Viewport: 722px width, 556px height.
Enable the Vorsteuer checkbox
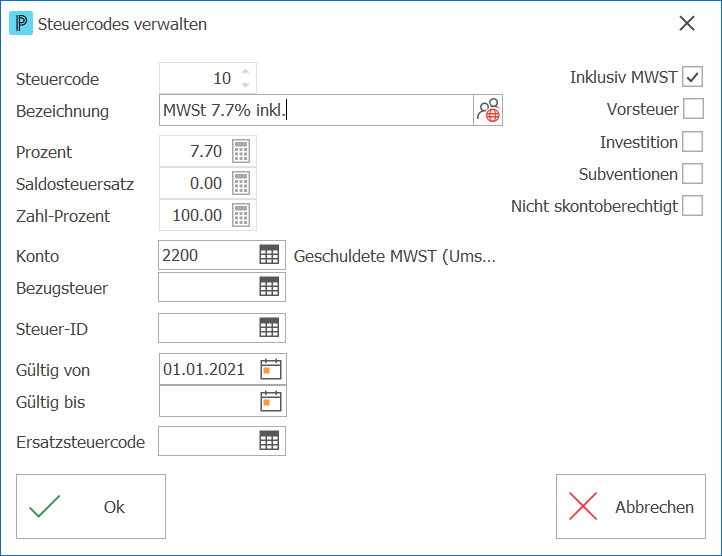tap(693, 109)
